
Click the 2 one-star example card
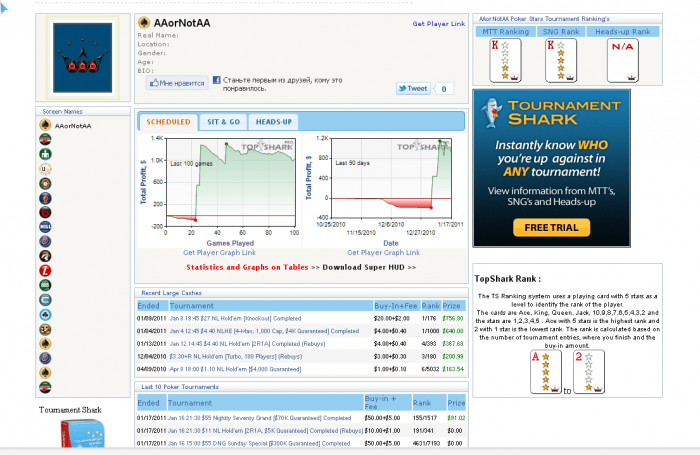point(589,372)
